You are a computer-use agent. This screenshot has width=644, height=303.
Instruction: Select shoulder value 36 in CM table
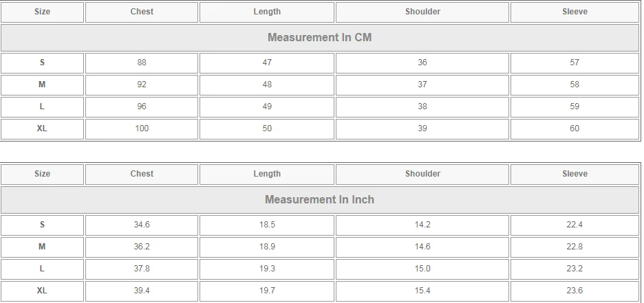coord(422,63)
